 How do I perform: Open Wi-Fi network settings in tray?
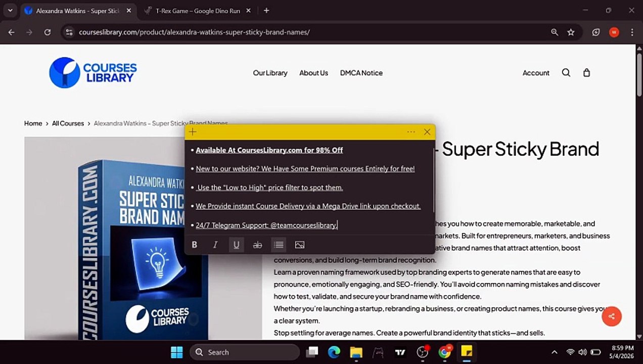point(570,352)
